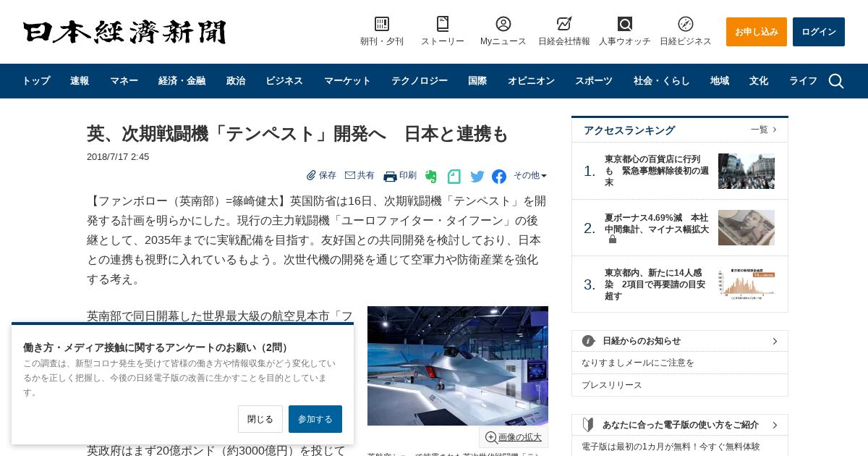This screenshot has width=868, height=456.
Task: Open ranking article 東京都心の百貨店に行列も
Action: click(x=656, y=171)
